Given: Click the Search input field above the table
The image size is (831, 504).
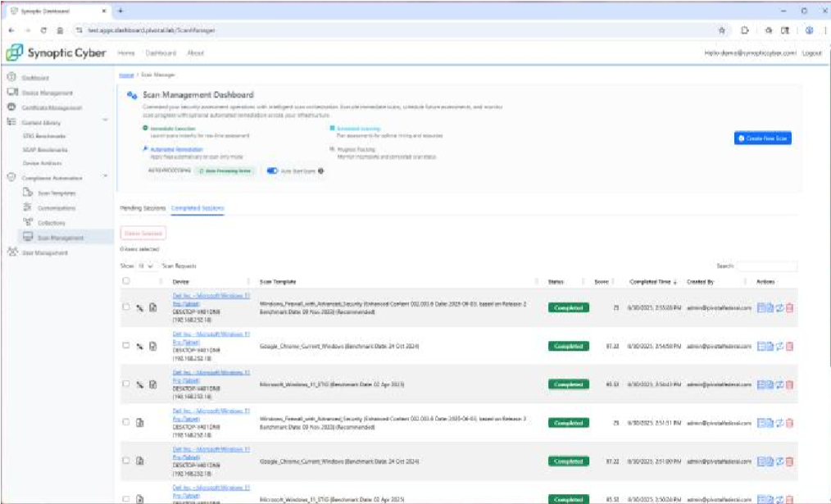Looking at the screenshot, I should pyautogui.click(x=766, y=266).
